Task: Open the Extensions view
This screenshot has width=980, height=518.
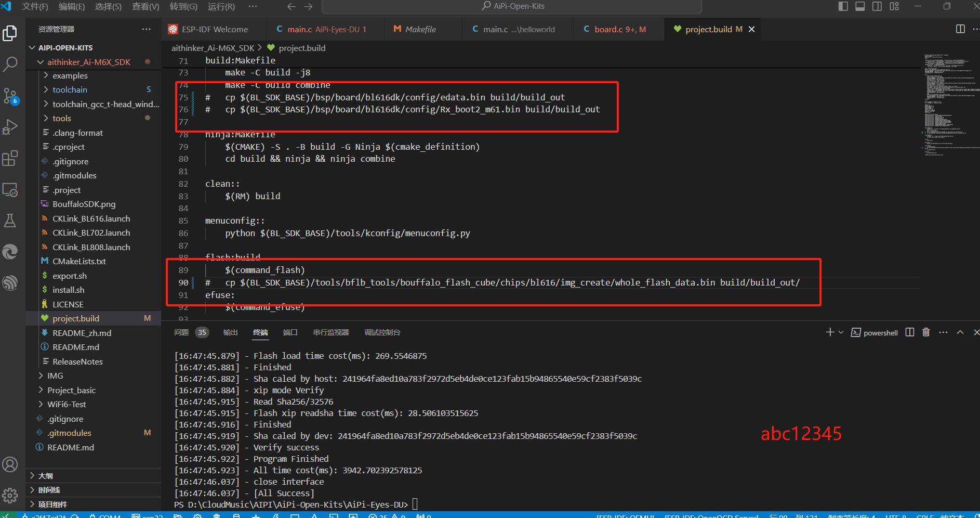Action: tap(10, 158)
